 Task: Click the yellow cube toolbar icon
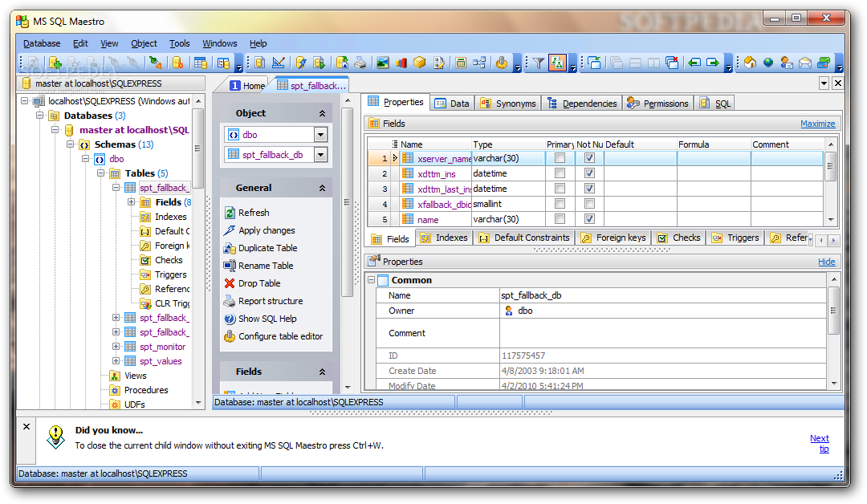coord(420,63)
